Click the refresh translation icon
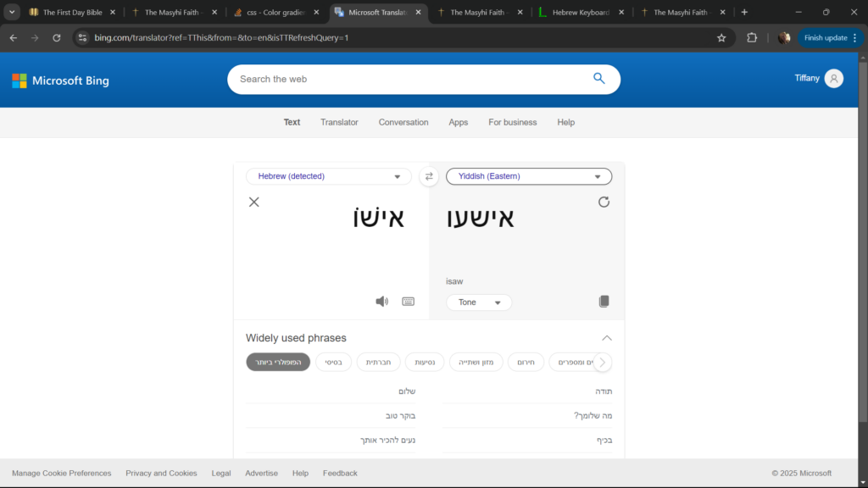Screen dimensions: 868x488 click(604, 202)
